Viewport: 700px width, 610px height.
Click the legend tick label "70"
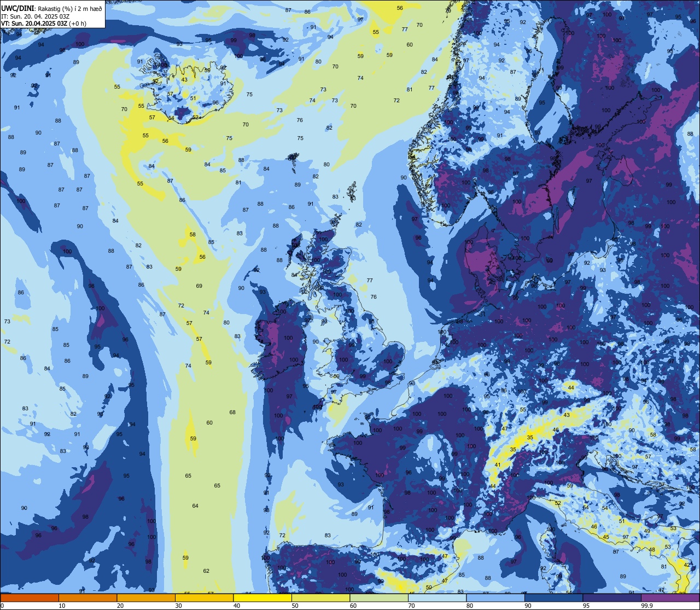[412, 606]
